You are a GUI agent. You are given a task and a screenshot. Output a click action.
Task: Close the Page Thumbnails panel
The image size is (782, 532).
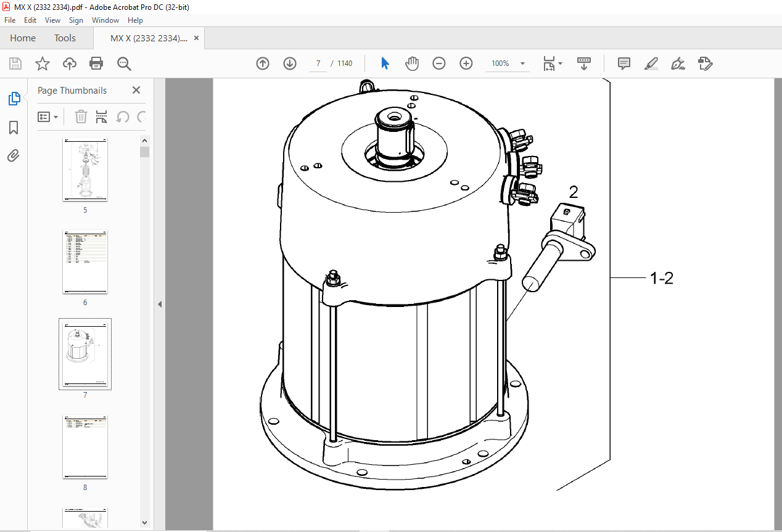point(136,90)
